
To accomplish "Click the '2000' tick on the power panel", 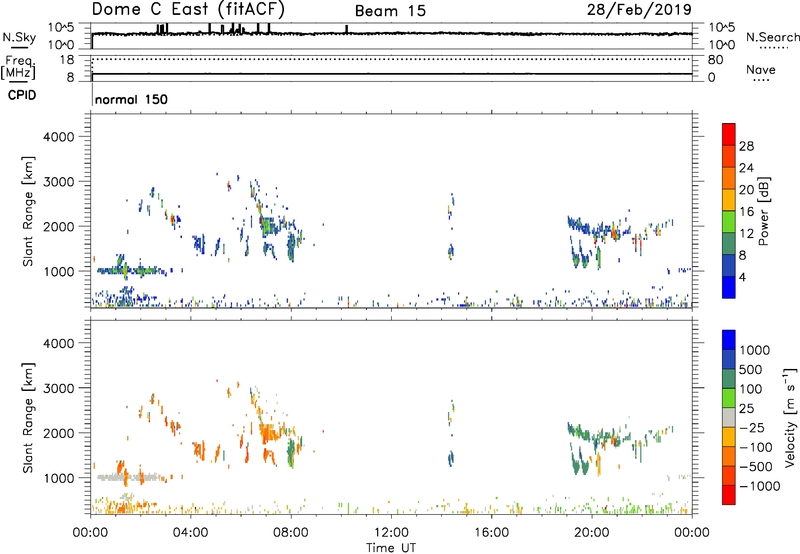I will (x=58, y=226).
